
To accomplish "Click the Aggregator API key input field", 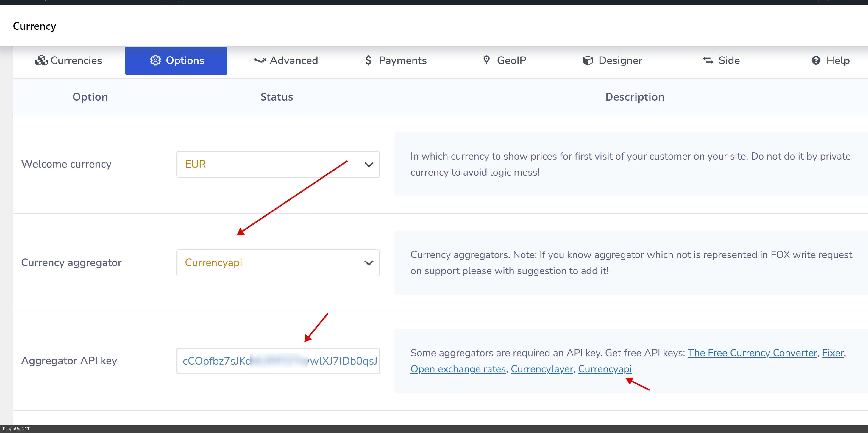I will tap(278, 361).
